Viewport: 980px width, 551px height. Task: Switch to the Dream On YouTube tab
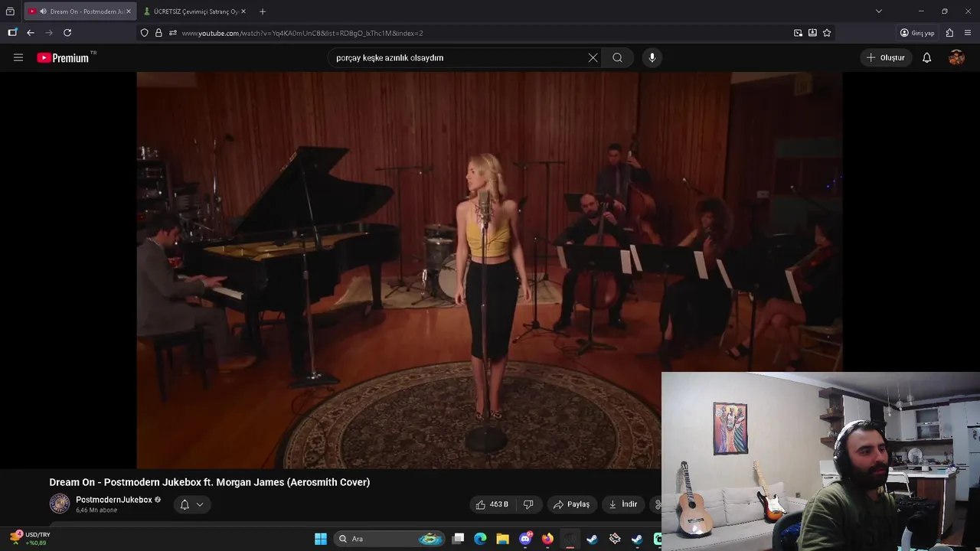pos(80,11)
